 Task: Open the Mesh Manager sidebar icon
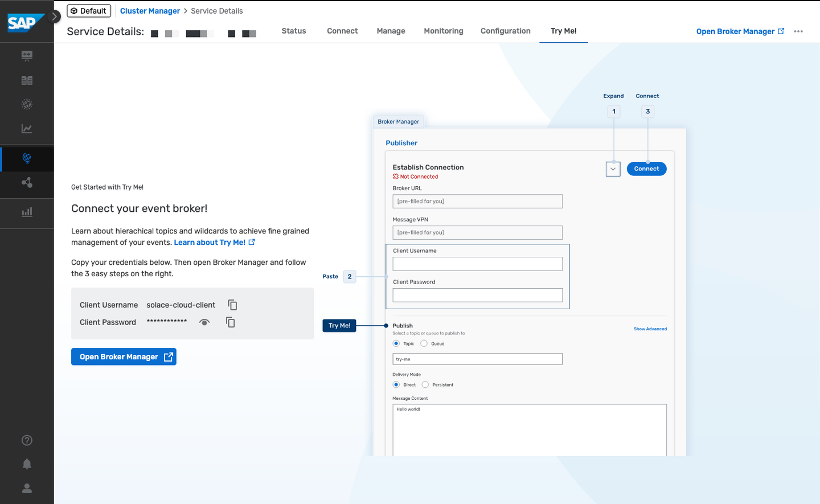(x=27, y=183)
